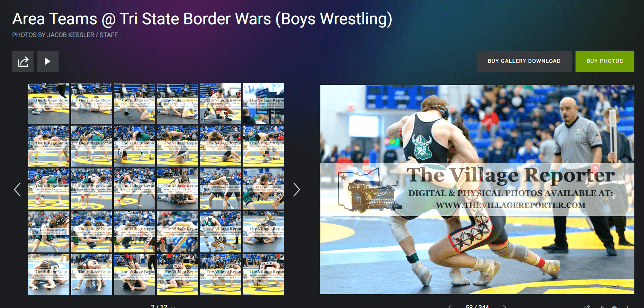This screenshot has height=308, width=644.
Task: Go to next thumbnail page arrow
Action: (297, 189)
